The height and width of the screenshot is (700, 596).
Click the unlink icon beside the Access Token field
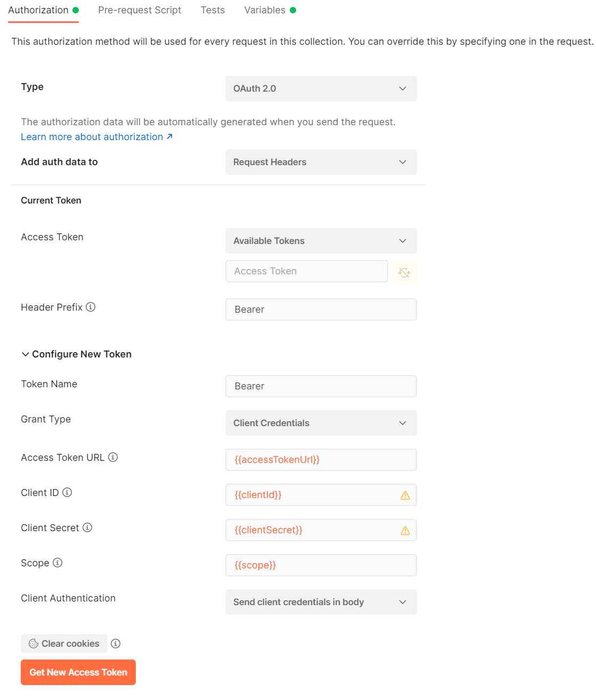(x=404, y=272)
